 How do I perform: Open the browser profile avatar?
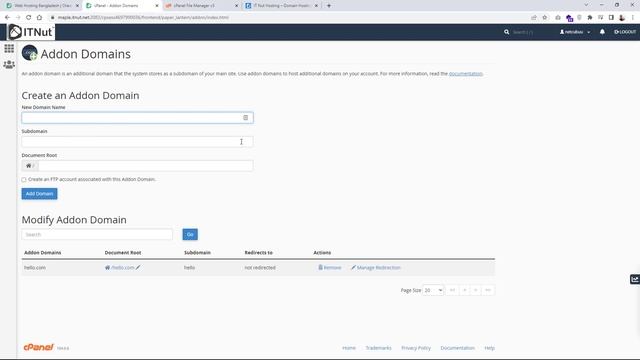coord(622,18)
